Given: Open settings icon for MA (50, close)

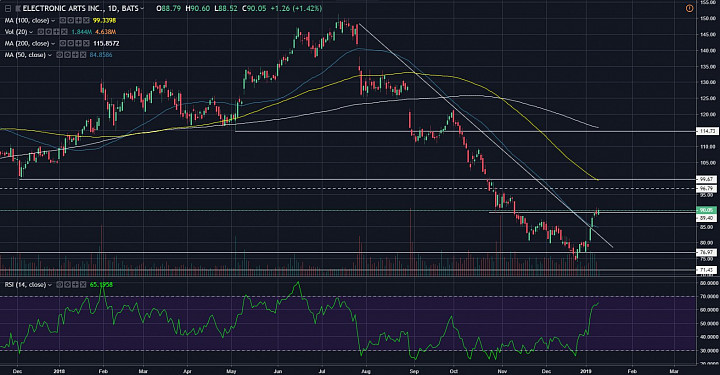Looking at the screenshot, I should [67, 55].
